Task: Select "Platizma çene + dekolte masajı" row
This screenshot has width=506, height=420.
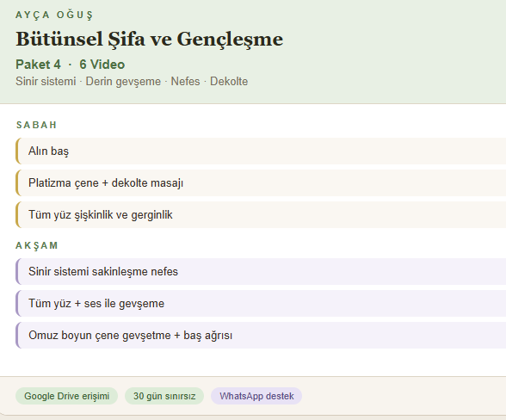Action: [261, 183]
